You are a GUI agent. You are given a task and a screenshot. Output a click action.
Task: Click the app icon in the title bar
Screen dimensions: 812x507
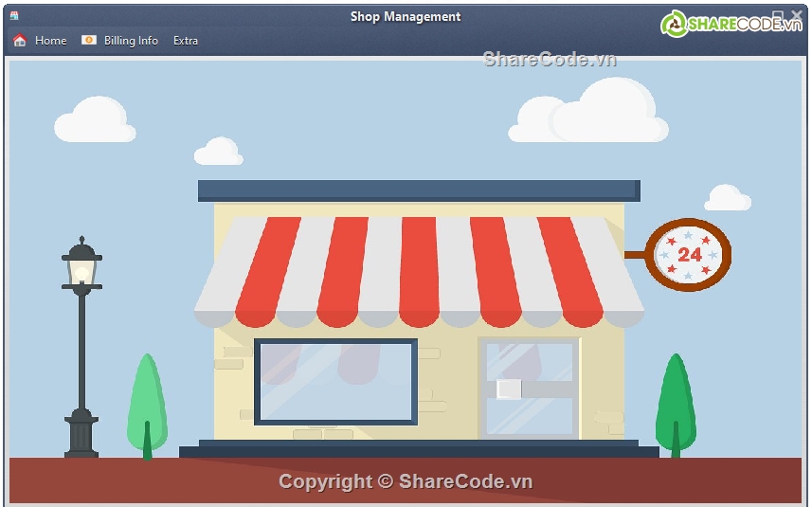pyautogui.click(x=14, y=16)
